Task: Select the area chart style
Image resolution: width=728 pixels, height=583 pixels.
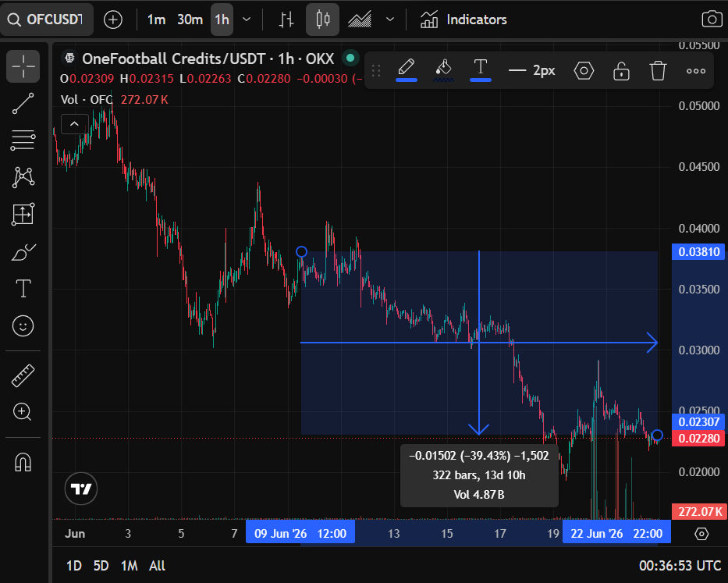Action: tap(360, 20)
